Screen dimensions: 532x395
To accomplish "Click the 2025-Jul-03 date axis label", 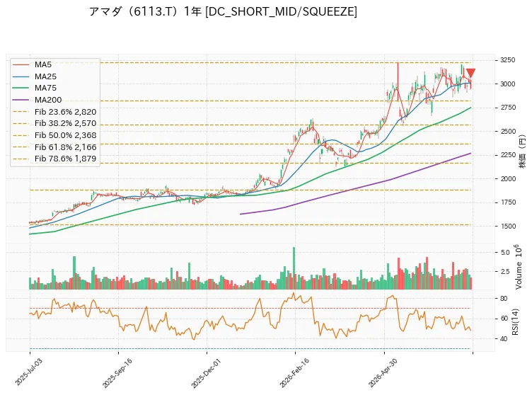I will (x=29, y=372).
